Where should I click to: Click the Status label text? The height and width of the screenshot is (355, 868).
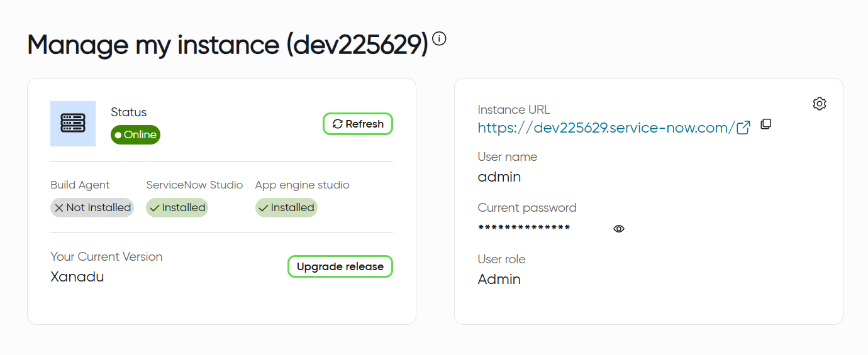coord(128,112)
